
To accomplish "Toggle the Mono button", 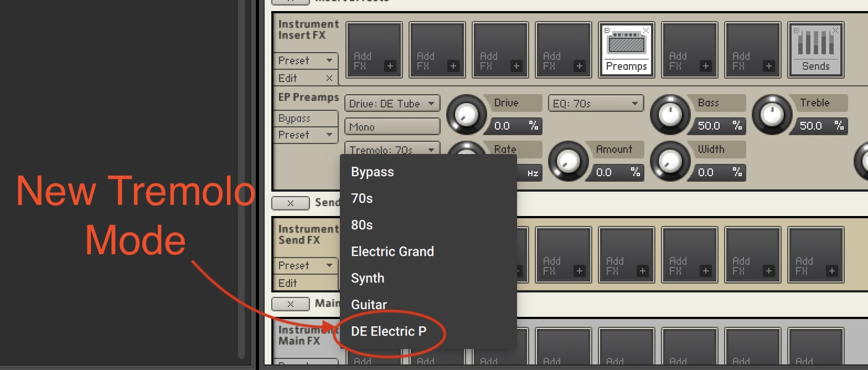I will (x=392, y=127).
